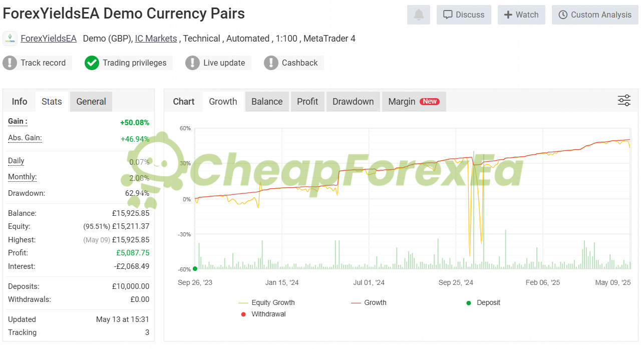The image size is (644, 349).
Task: Click the Trading privileges green check icon
Action: coord(92,63)
